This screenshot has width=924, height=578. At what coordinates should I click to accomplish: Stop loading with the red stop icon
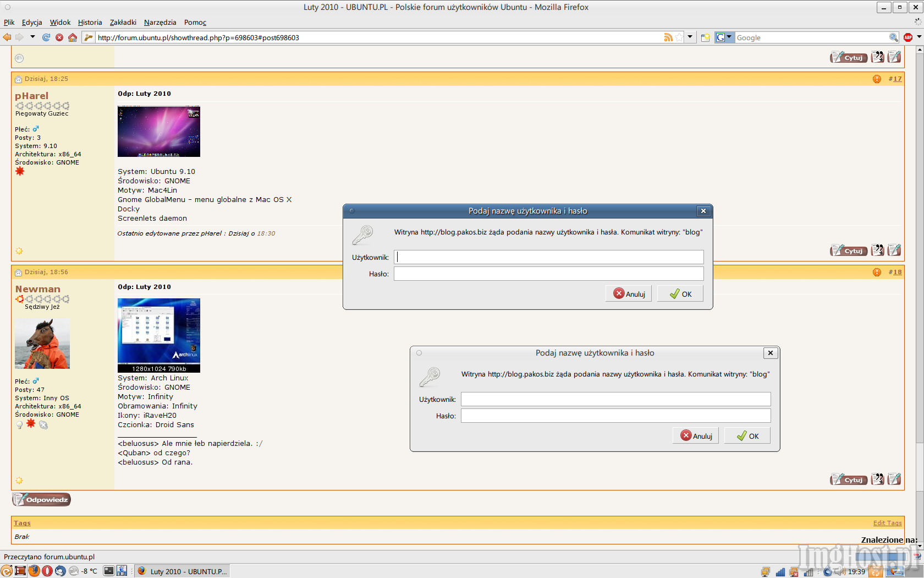coord(59,37)
